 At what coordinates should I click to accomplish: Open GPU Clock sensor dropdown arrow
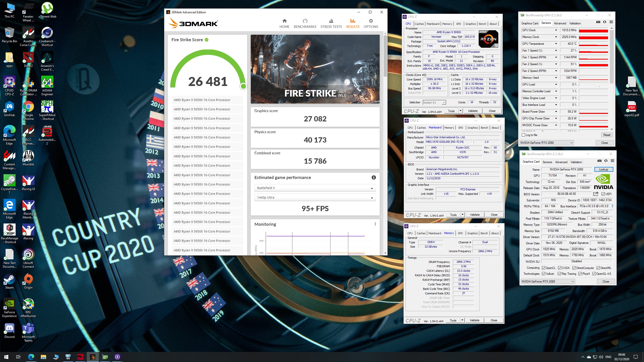click(556, 30)
